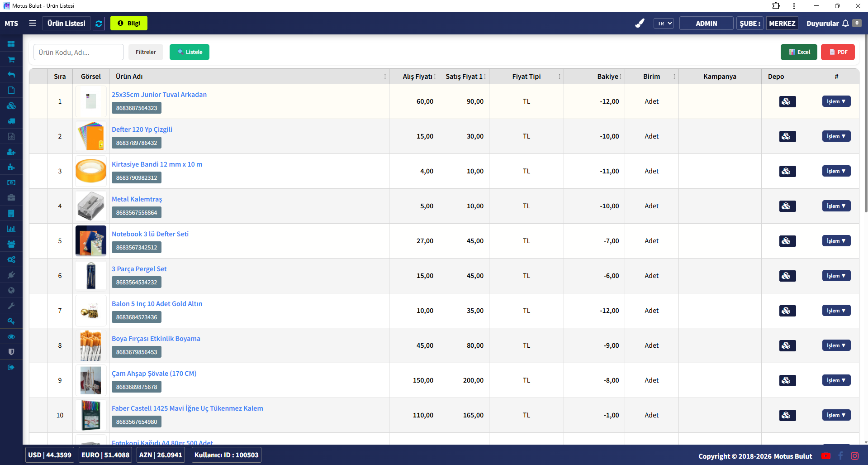868x465 pixels.
Task: Expand İşlem dropdown for Defter 120 Yp Çizgili
Action: [836, 136]
